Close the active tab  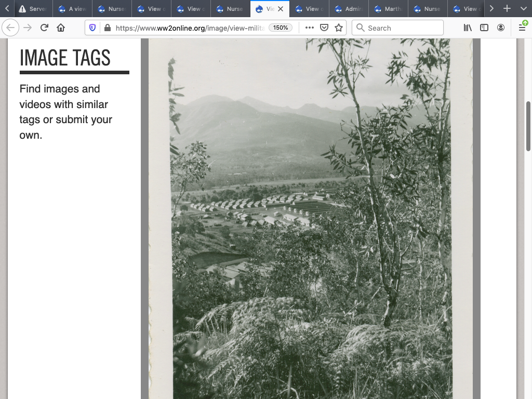(x=281, y=9)
